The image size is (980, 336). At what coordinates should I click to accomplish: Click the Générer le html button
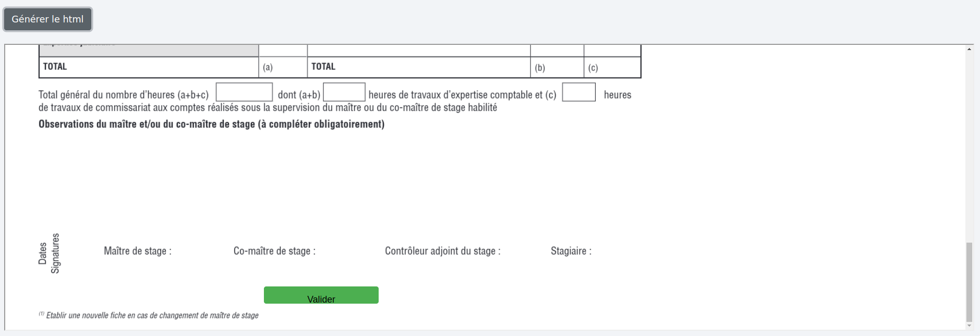47,19
